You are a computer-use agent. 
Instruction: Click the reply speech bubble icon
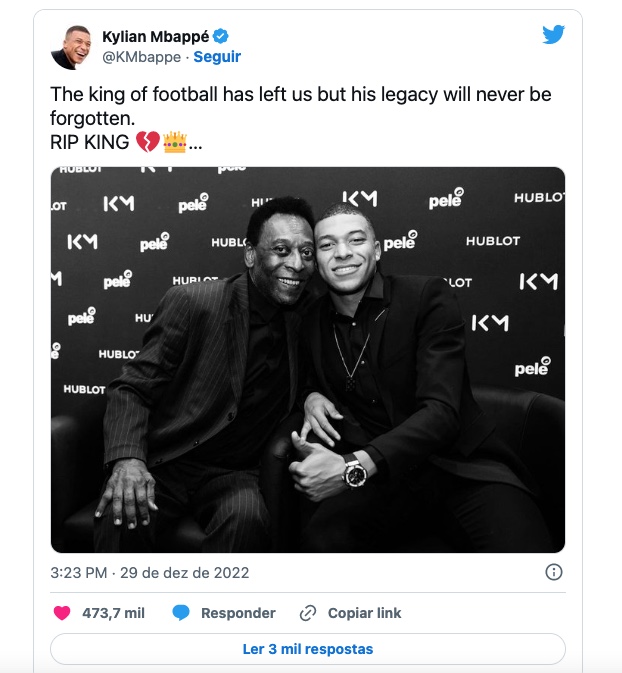180,613
